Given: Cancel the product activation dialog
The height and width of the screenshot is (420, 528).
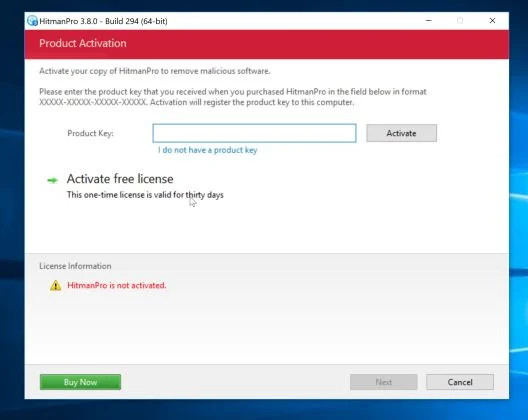Looking at the screenshot, I should (460, 382).
